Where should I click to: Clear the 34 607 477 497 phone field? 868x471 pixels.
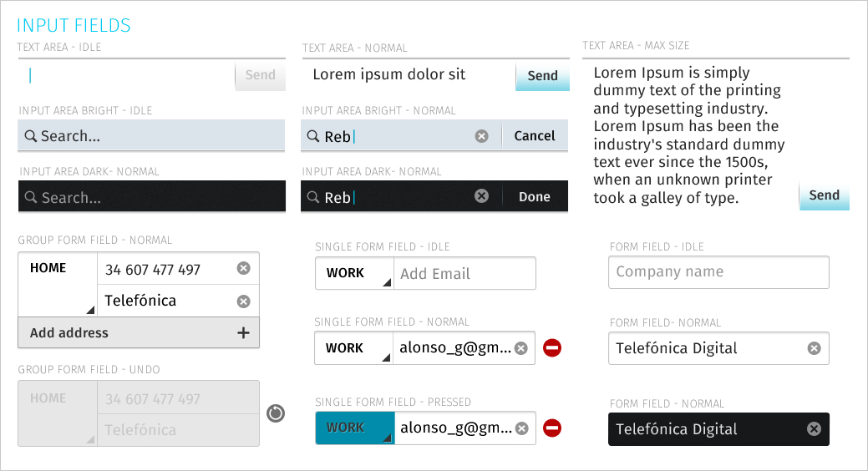(x=244, y=268)
